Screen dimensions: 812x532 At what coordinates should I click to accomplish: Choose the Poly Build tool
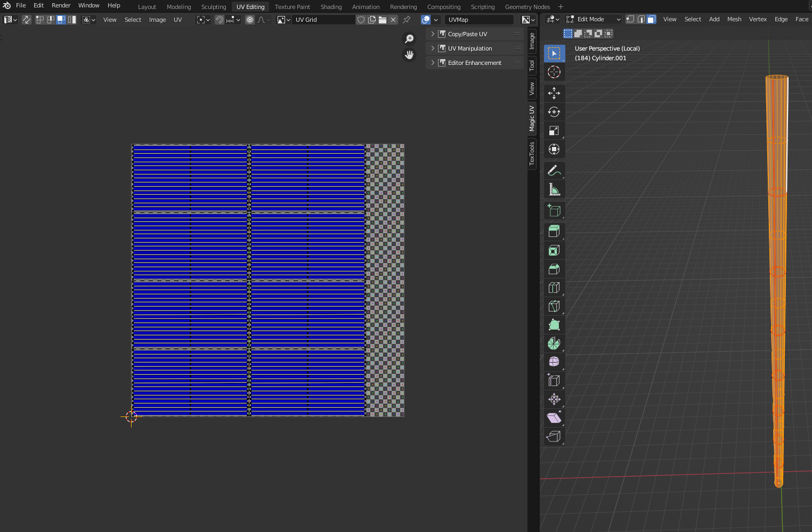tap(554, 325)
